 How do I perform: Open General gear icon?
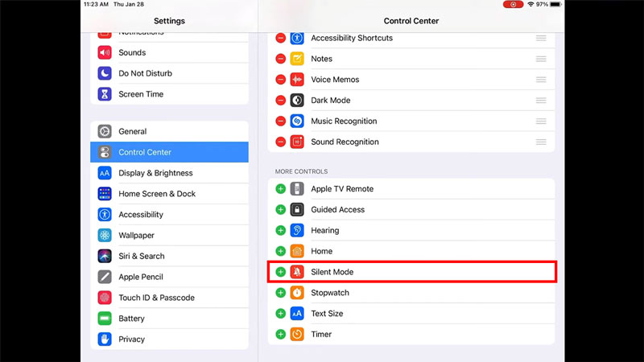pyautogui.click(x=105, y=131)
